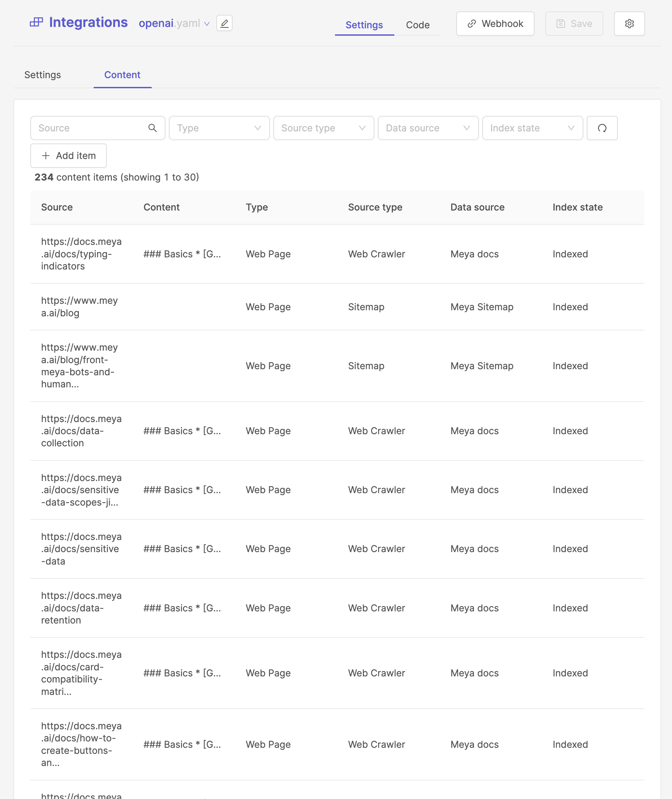Click the pencil edit icon beside openai.yaml
This screenshot has width=672, height=799.
click(x=224, y=23)
